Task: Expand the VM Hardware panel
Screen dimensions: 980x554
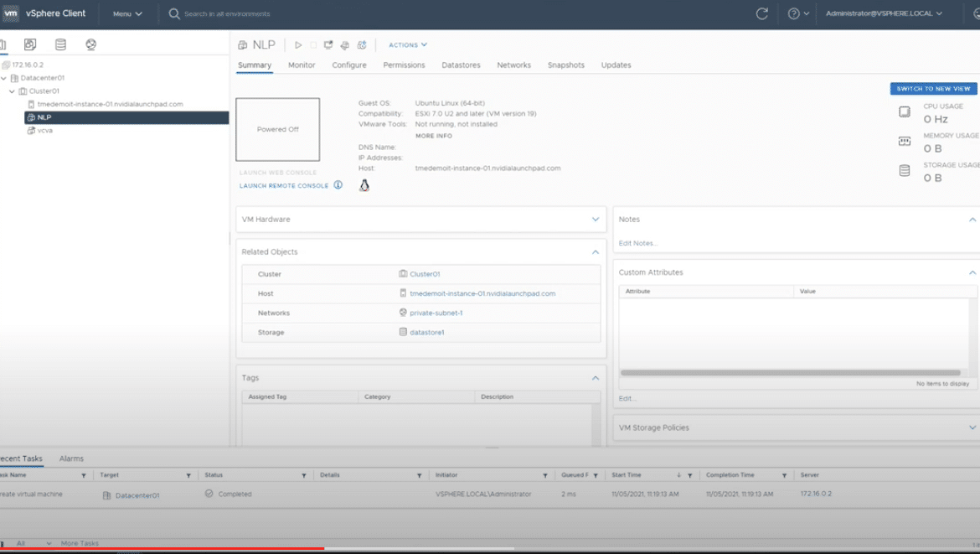Action: (596, 220)
